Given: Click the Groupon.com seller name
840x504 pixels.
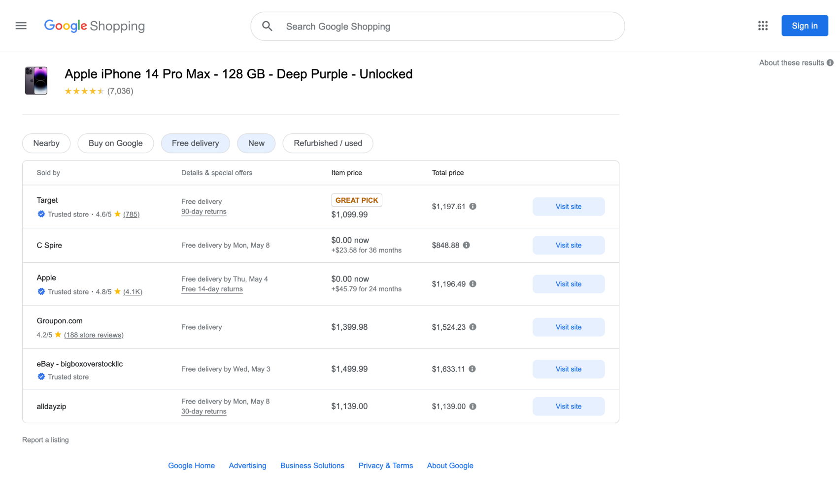Looking at the screenshot, I should pyautogui.click(x=60, y=321).
